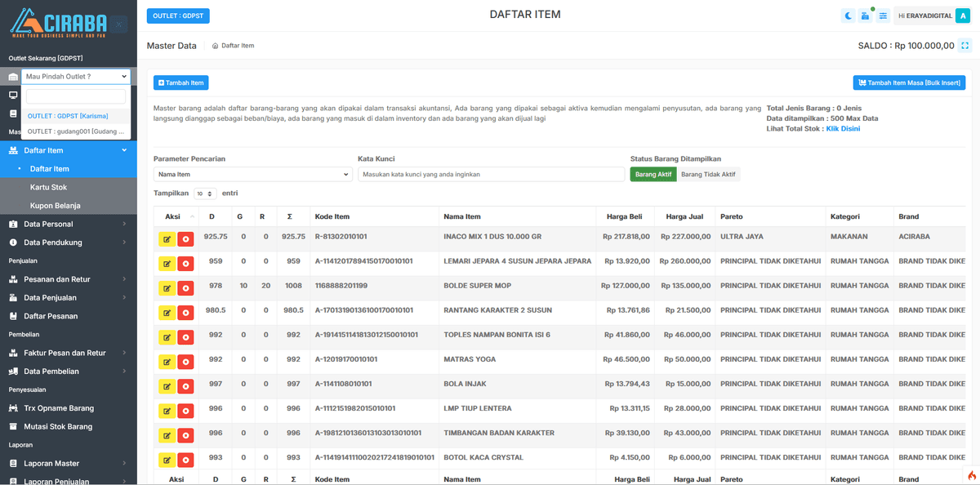
Task: Open the header settings sliders icon
Action: pos(883,16)
